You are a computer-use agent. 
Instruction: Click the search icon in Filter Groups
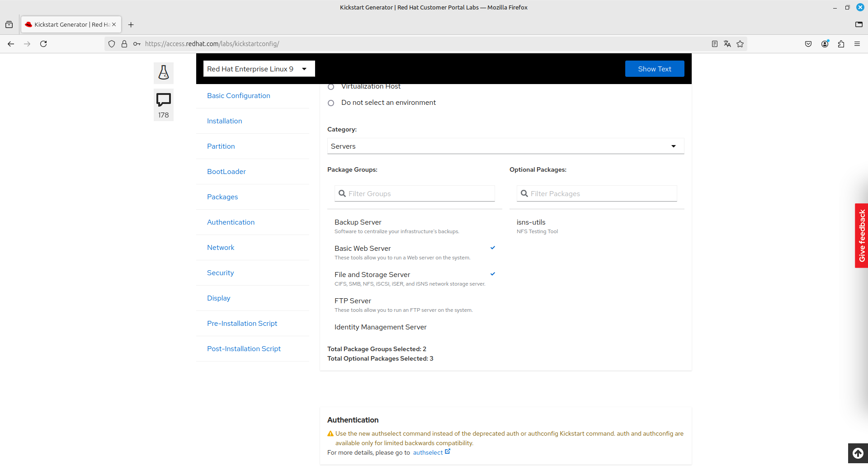342,193
